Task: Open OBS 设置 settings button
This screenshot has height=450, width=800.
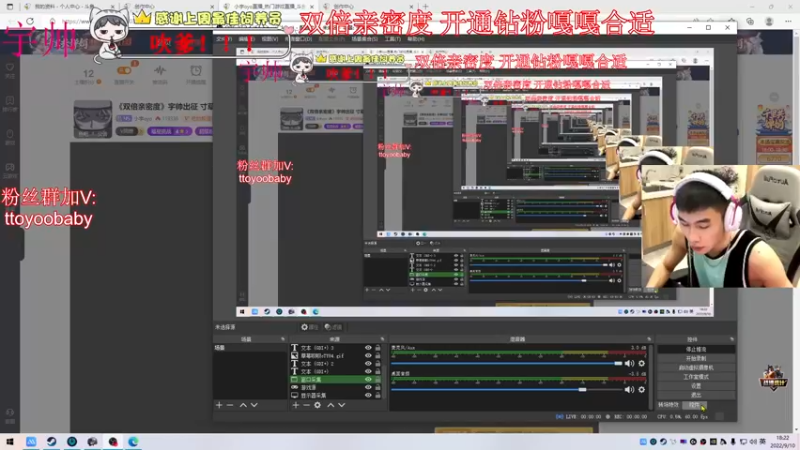Action: point(696,386)
